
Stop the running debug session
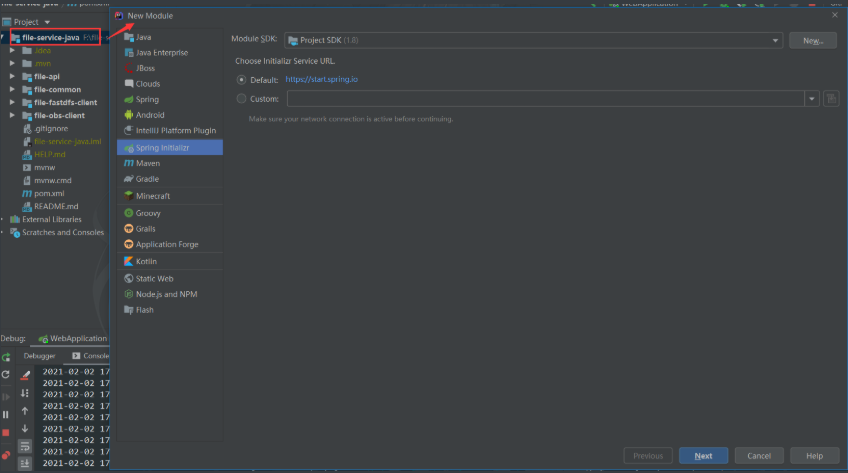[x=6, y=433]
